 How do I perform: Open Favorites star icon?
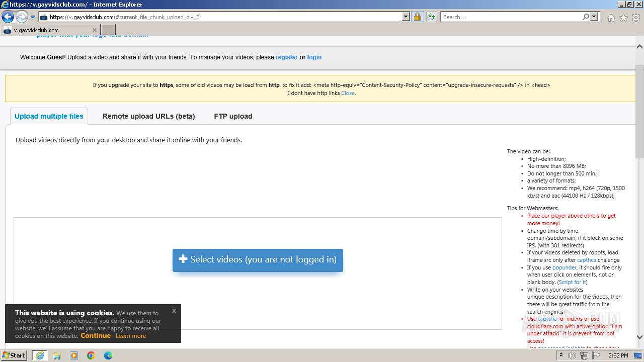pos(623,18)
